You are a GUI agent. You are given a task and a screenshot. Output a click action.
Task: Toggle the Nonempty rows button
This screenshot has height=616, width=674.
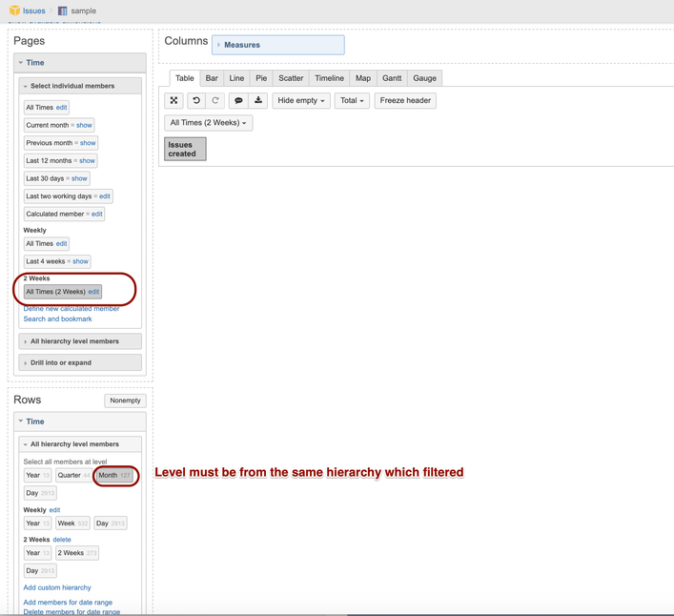pyautogui.click(x=125, y=400)
